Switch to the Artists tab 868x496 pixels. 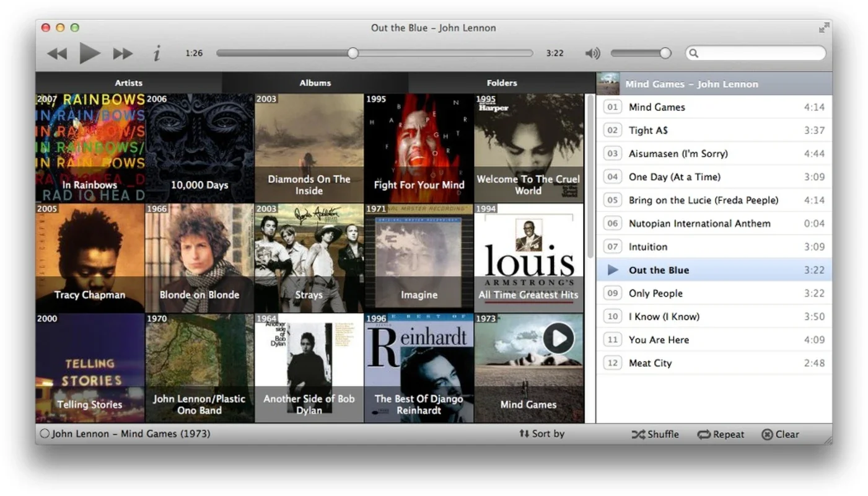[128, 82]
